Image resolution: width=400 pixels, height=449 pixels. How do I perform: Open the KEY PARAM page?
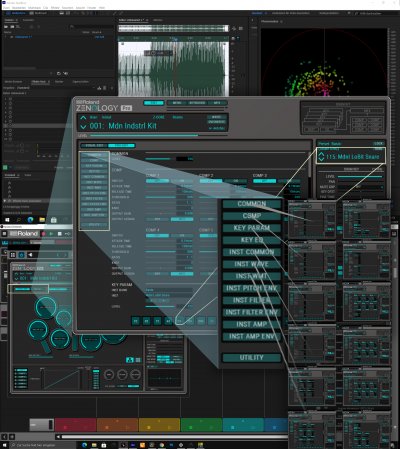coord(252,228)
